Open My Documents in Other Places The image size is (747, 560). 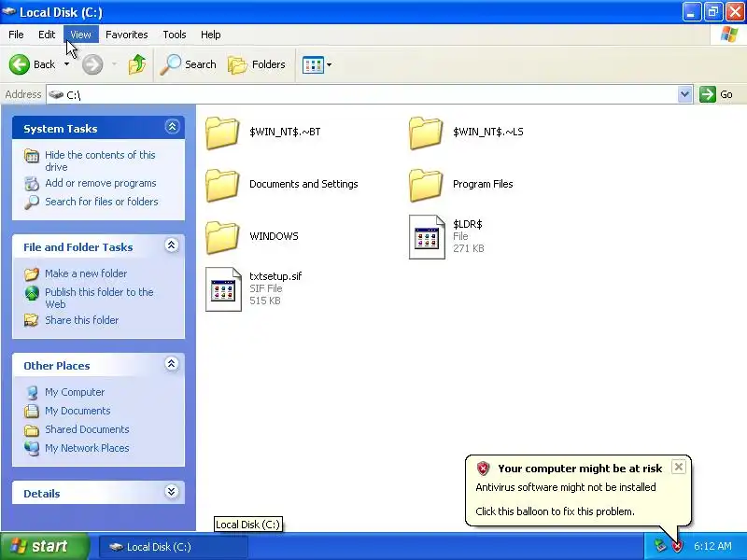tap(78, 411)
